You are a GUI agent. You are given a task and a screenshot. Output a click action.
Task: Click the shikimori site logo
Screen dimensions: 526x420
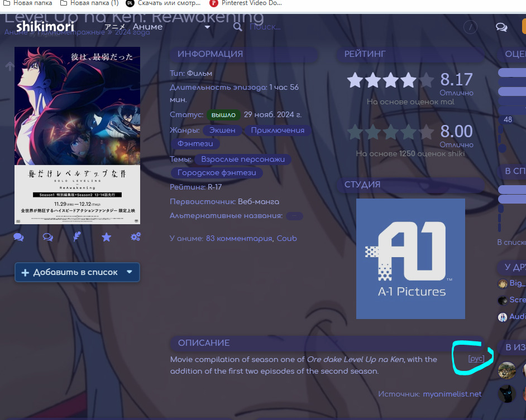45,27
